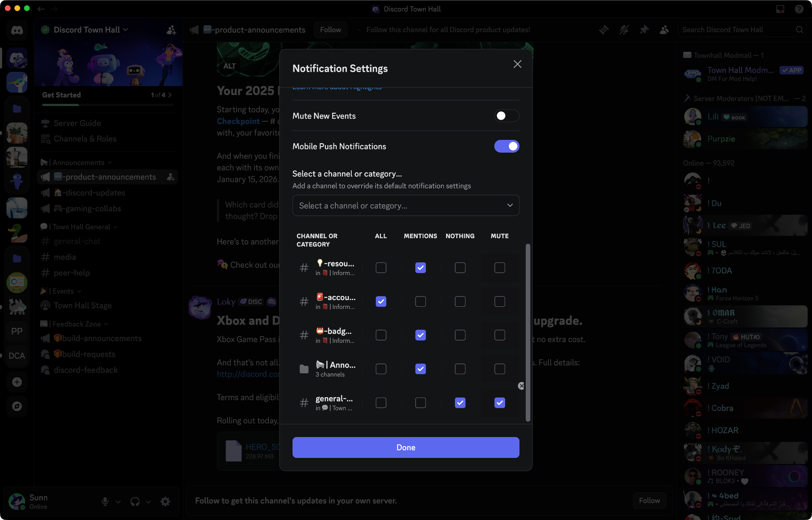Remove general channel override with X icon
The height and width of the screenshot is (520, 812).
pos(521,386)
